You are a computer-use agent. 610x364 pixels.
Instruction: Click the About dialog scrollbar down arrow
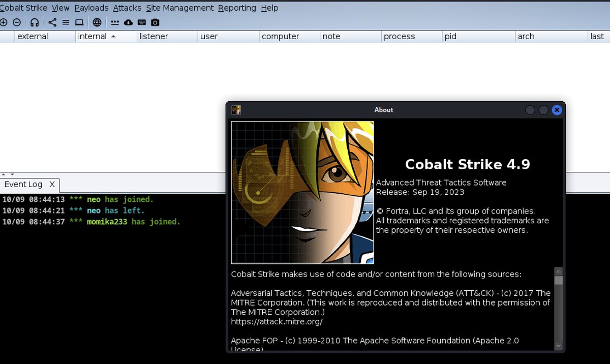pyautogui.click(x=559, y=346)
